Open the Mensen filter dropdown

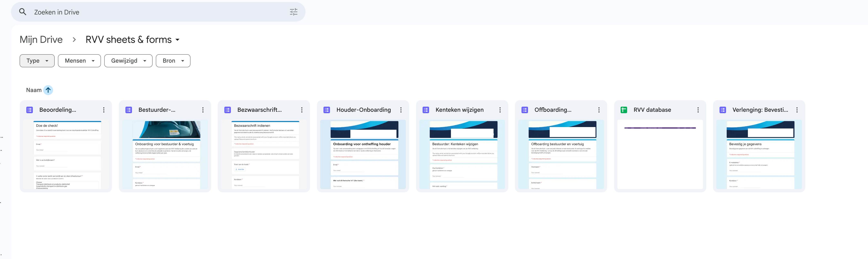[79, 61]
